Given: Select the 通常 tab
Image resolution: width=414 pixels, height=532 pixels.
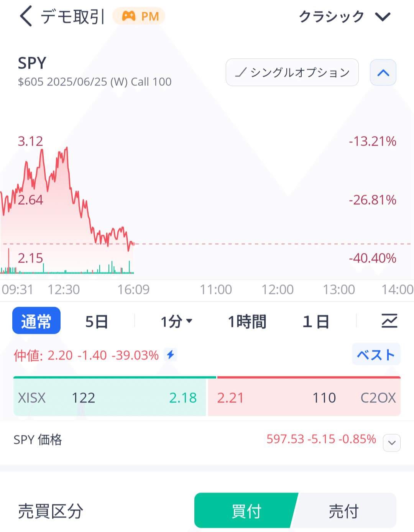Looking at the screenshot, I should [x=36, y=320].
